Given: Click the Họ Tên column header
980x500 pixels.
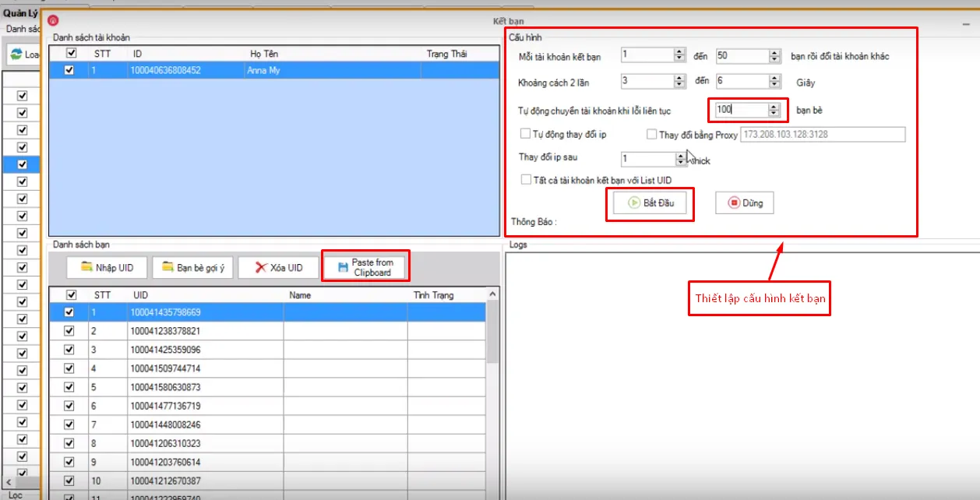Looking at the screenshot, I should (x=264, y=54).
